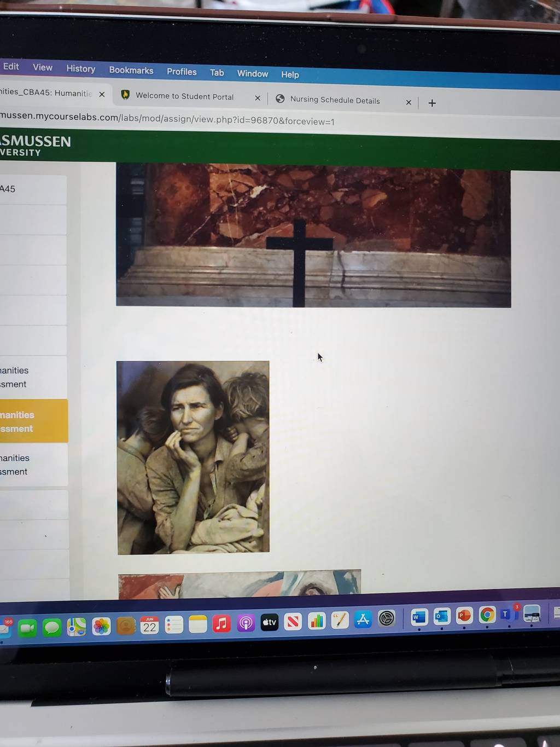
Task: Open Pages app in the dock
Action: (340, 620)
